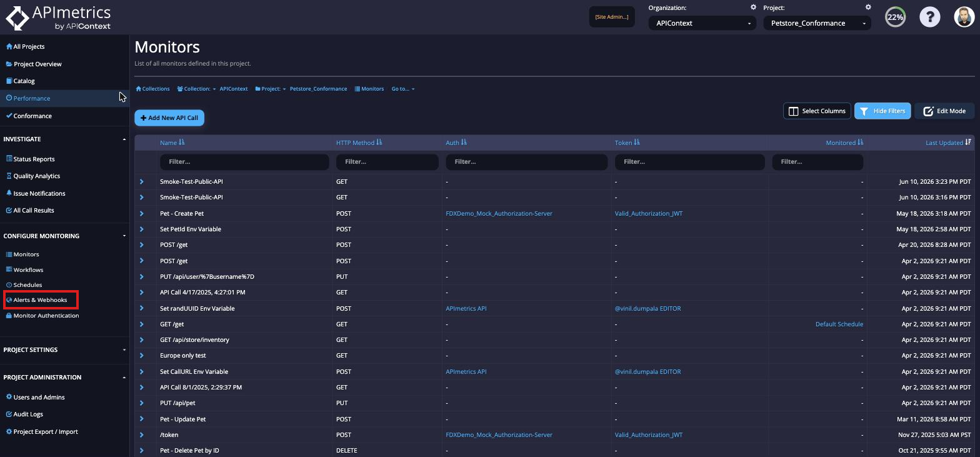980x457 pixels.
Task: Click the Collections breadcrumb
Action: pos(152,89)
